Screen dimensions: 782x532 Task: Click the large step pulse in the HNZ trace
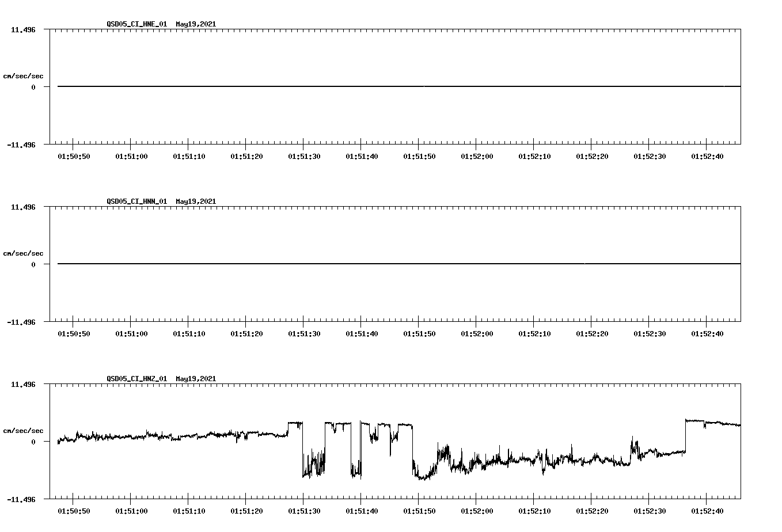[297, 423]
